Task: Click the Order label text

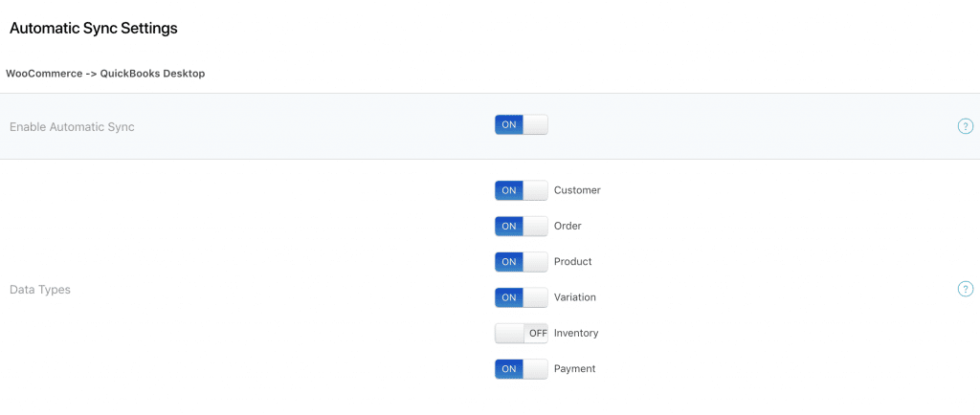Action: 568,226
